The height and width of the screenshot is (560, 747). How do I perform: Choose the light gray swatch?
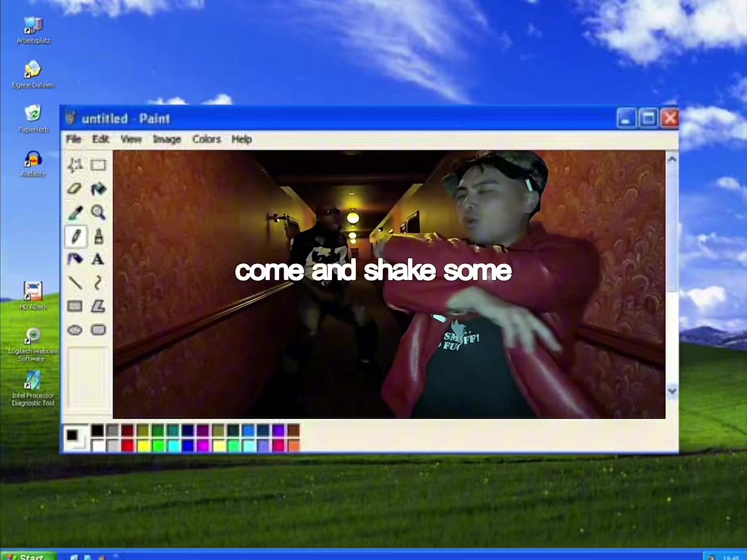113,445
